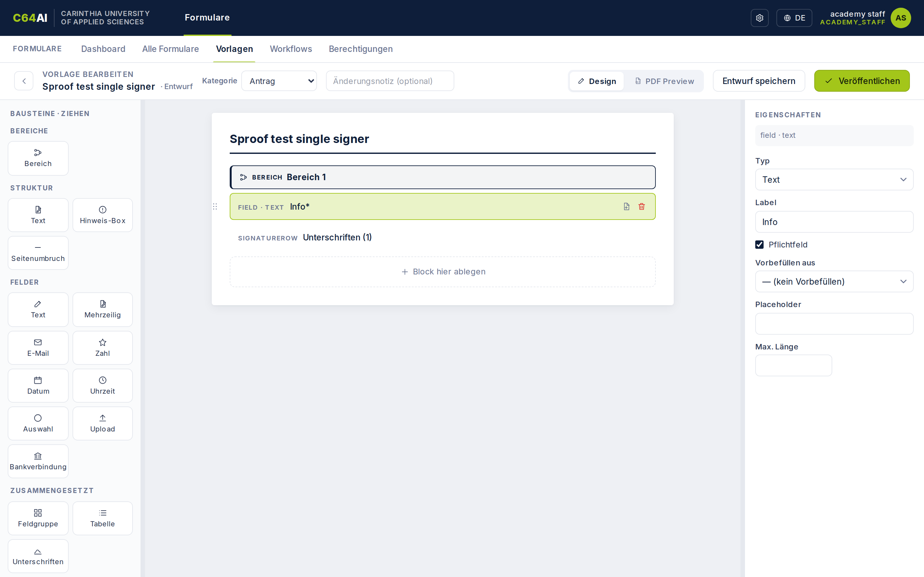Screen dimensions: 924x577
Task: Select the Bankverbindung building block
Action: [38, 461]
